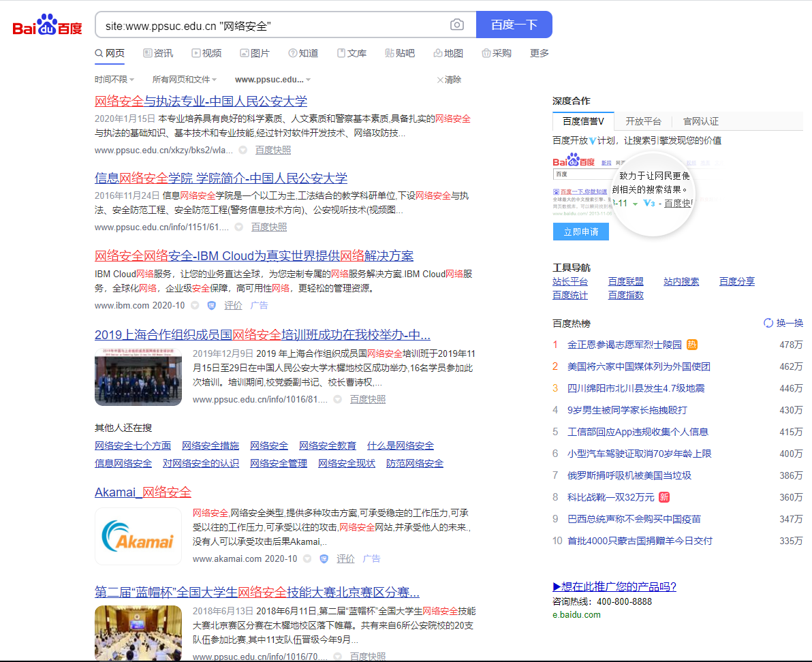The image size is (812, 662).
Task: Open the 站长平台 tool link
Action: coord(570,281)
